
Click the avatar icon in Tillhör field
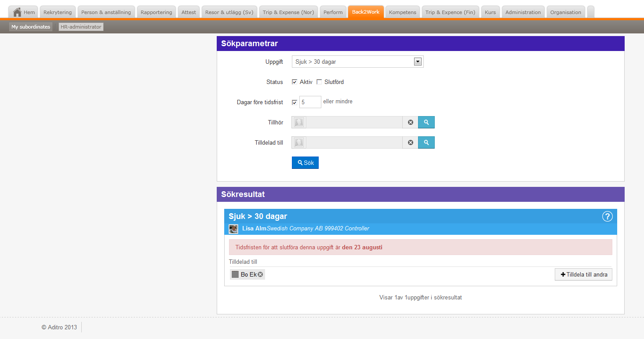pos(299,122)
